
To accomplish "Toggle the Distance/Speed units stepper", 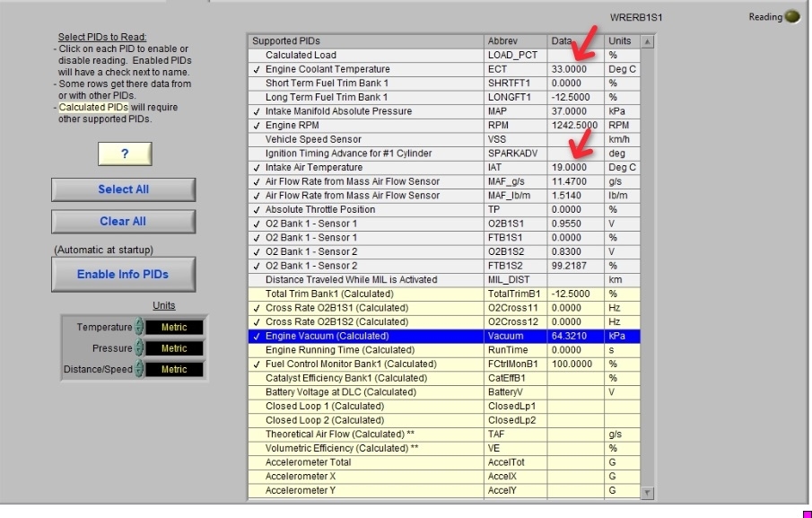I will click(x=139, y=369).
